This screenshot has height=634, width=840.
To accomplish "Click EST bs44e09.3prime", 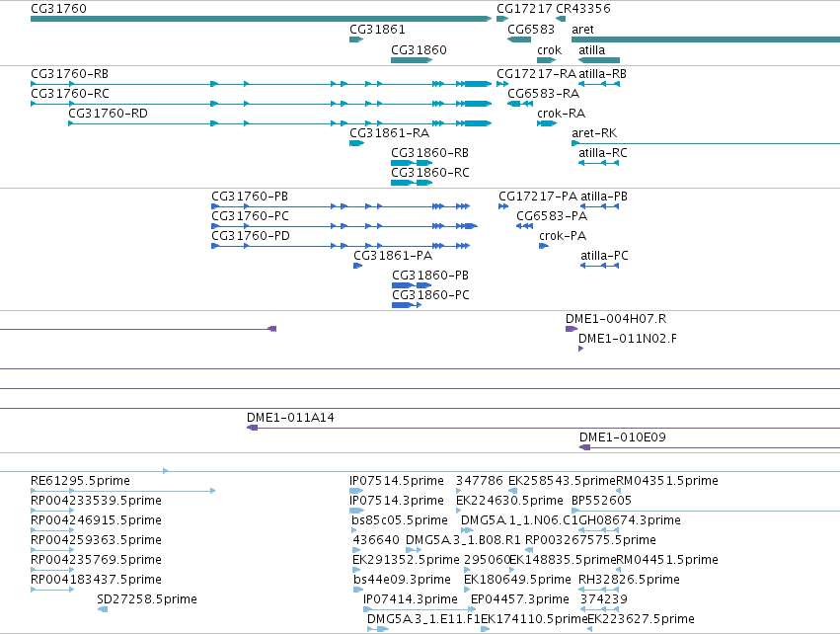I will (x=358, y=590).
